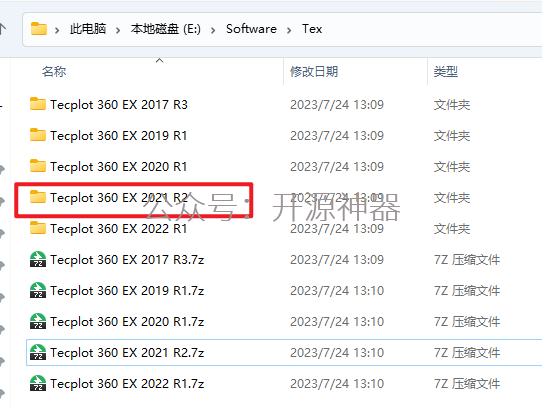Select file Tecplot 360 EX 2019 R1.7z
This screenshot has height=408, width=542.
point(127,291)
